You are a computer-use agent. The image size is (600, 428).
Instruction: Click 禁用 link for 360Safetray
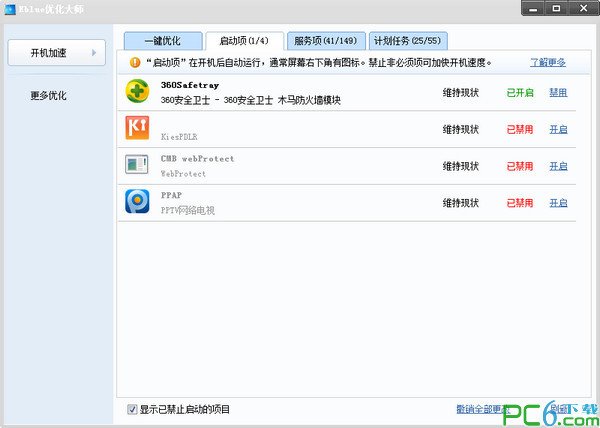tap(558, 93)
